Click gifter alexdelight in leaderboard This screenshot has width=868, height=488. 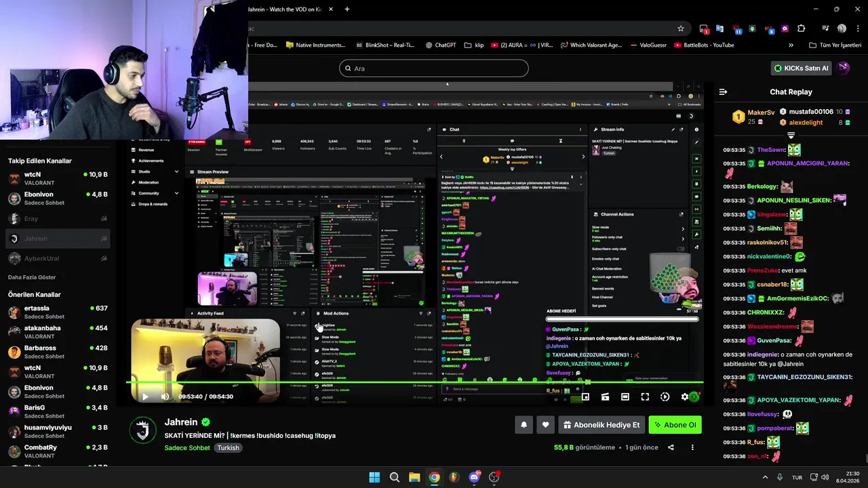(x=806, y=123)
